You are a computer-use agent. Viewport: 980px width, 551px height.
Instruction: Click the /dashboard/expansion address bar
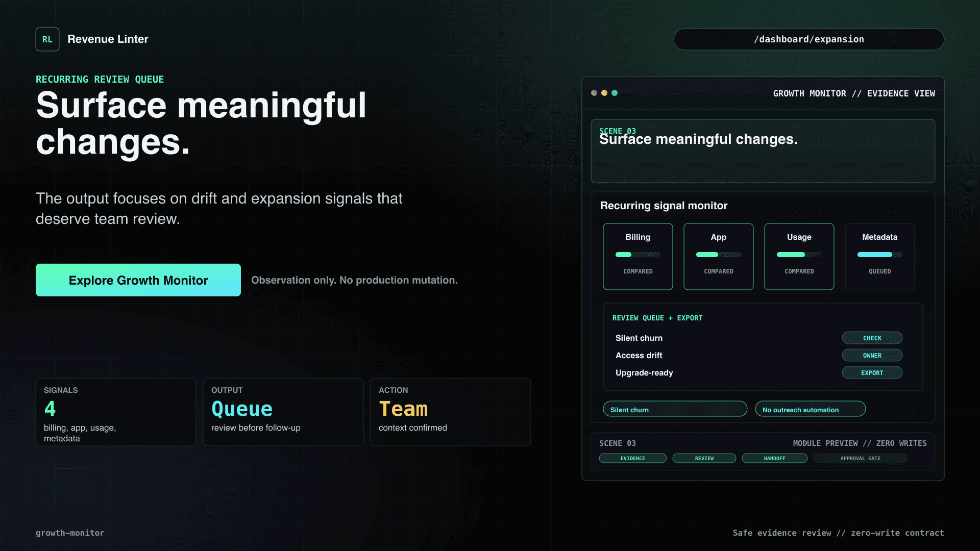pyautogui.click(x=809, y=39)
